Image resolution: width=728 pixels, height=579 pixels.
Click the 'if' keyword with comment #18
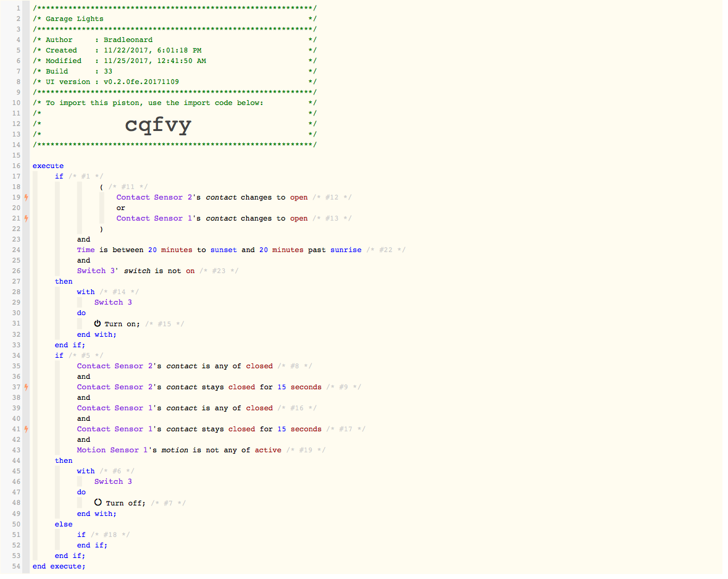[82, 535]
